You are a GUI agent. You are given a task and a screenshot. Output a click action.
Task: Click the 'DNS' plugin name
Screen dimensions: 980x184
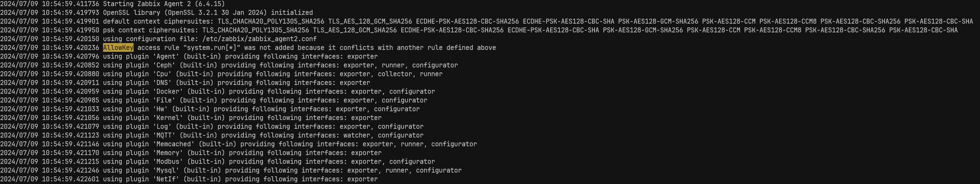click(162, 83)
